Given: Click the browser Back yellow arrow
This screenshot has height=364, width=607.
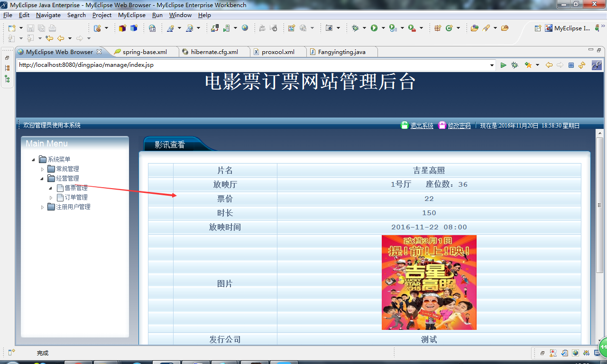Looking at the screenshot, I should pyautogui.click(x=549, y=65).
